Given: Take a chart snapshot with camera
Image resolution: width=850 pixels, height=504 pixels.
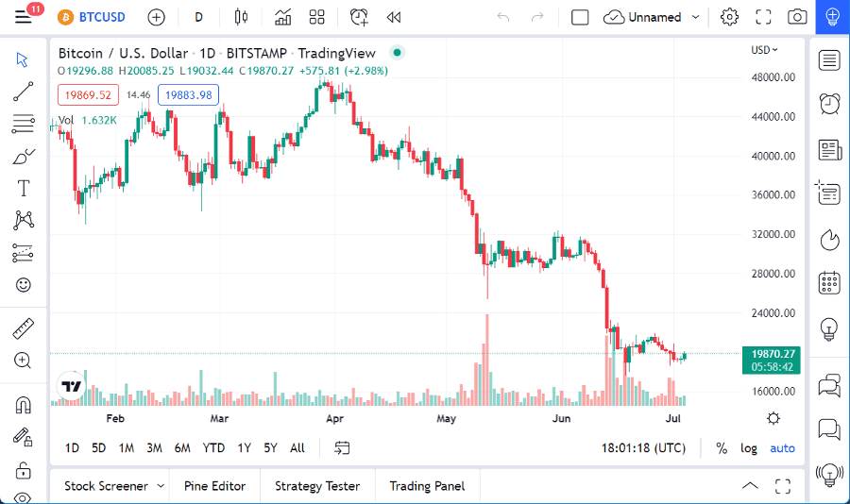Looking at the screenshot, I should [797, 17].
